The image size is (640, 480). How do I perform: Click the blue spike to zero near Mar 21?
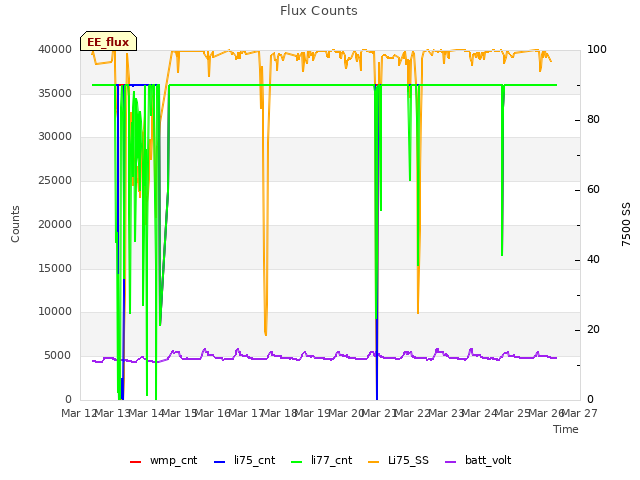click(377, 359)
